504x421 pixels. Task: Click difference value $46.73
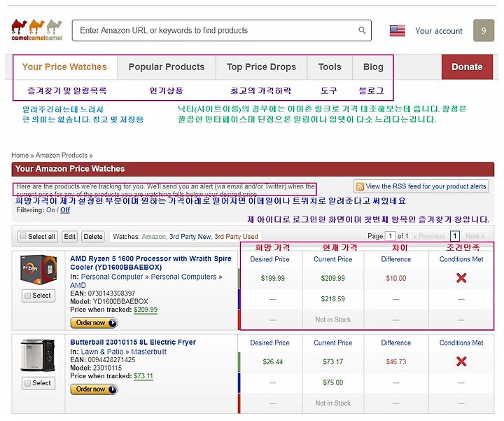pos(396,362)
